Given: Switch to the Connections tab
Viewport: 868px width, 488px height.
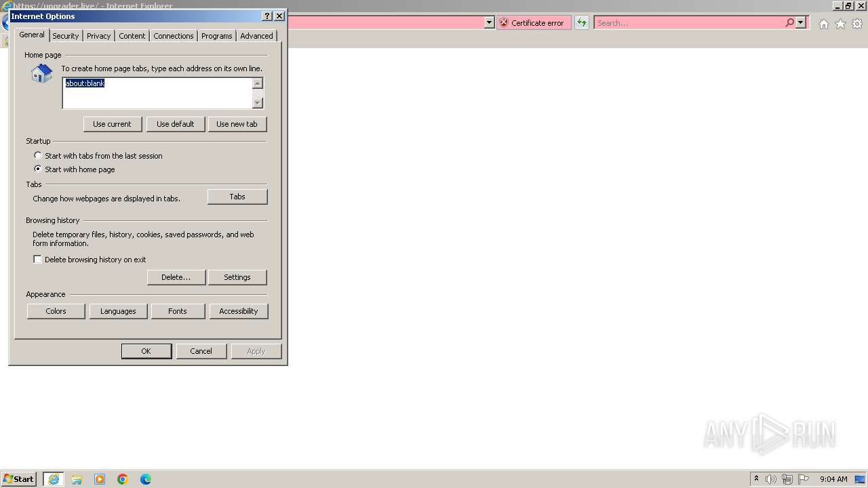Looking at the screenshot, I should (174, 36).
